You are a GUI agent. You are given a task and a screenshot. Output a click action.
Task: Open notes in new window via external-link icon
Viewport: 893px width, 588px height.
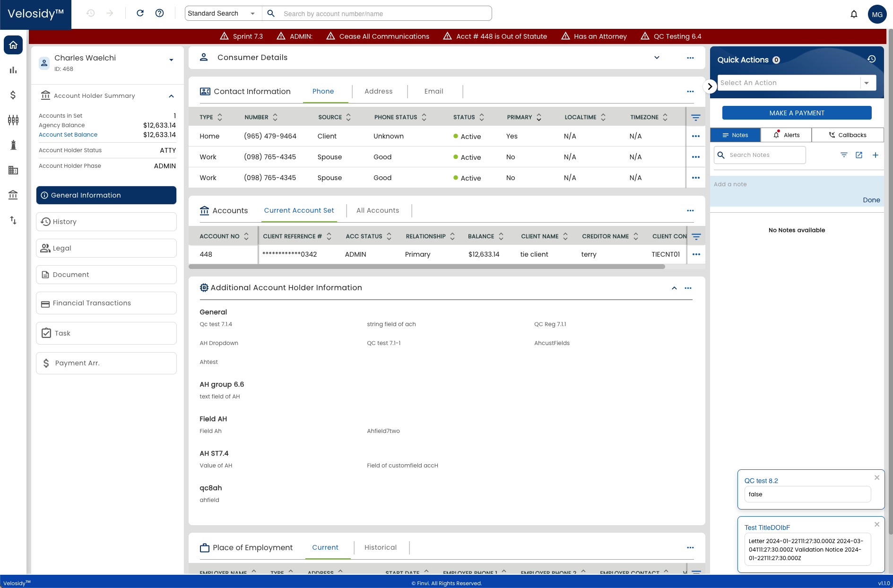coord(859,155)
